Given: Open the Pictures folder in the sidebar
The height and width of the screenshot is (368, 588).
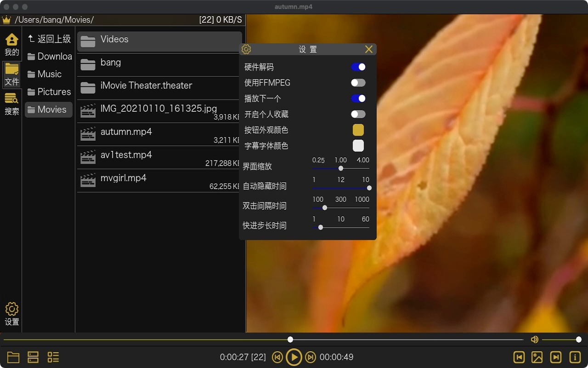Looking at the screenshot, I should (x=49, y=92).
